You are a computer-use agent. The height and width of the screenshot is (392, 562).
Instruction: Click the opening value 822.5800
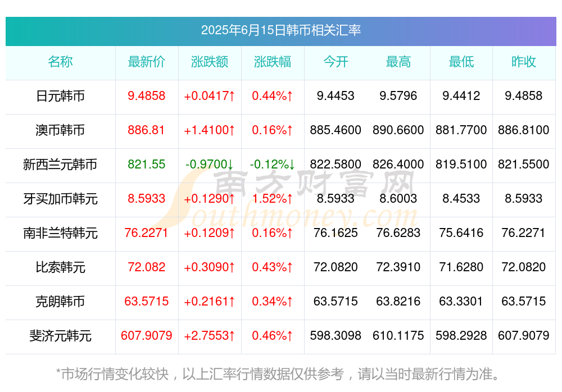[336, 164]
